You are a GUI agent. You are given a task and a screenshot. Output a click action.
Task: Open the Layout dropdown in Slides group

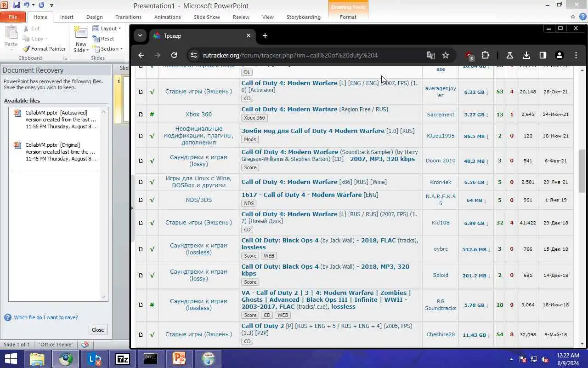107,29
